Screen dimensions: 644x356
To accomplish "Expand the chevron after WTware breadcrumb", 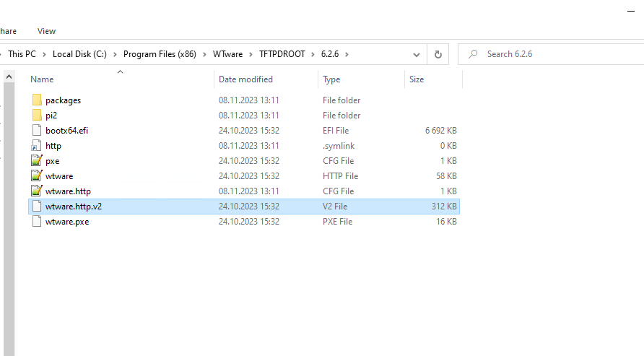I will tap(251, 54).
